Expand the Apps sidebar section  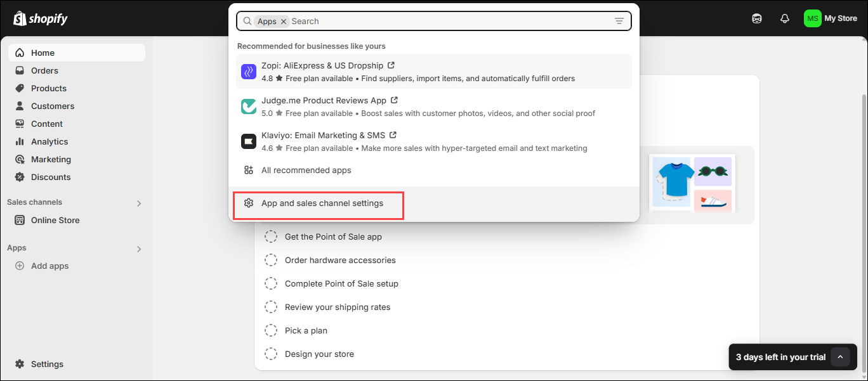click(139, 249)
